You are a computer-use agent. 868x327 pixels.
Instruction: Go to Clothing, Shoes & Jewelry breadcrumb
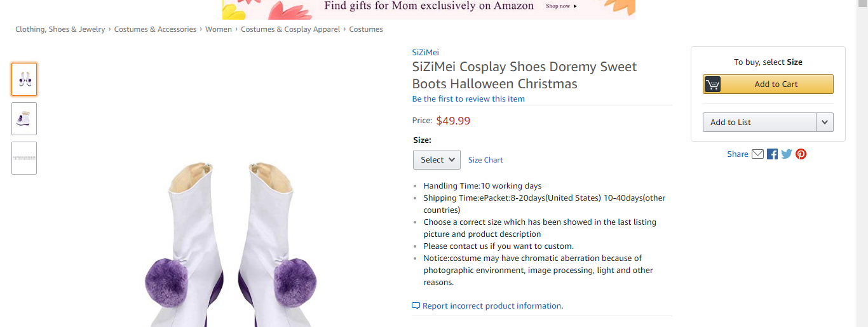[60, 29]
